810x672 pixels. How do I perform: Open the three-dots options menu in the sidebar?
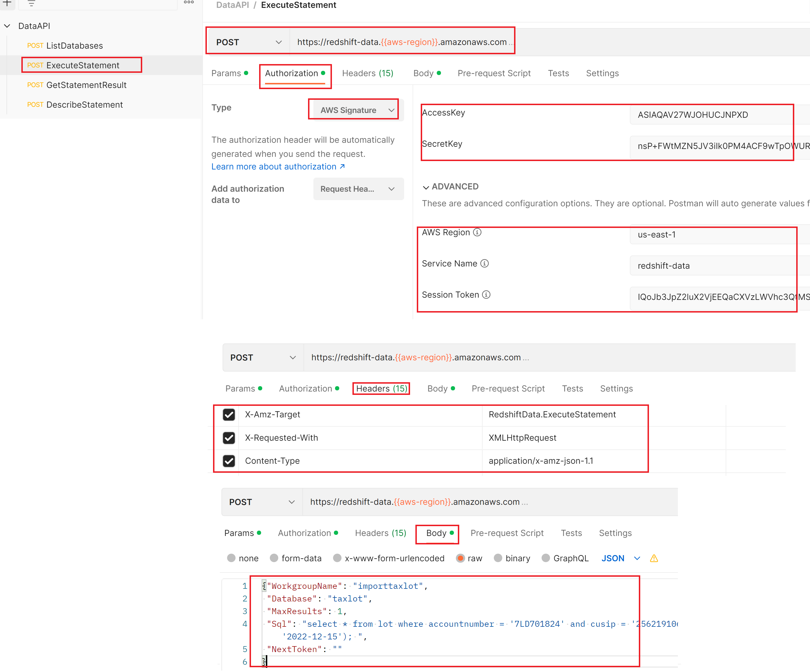coord(189,2)
